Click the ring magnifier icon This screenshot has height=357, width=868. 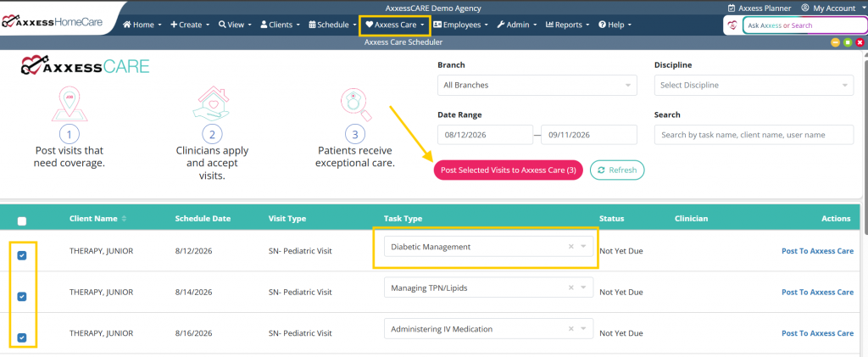point(355,104)
